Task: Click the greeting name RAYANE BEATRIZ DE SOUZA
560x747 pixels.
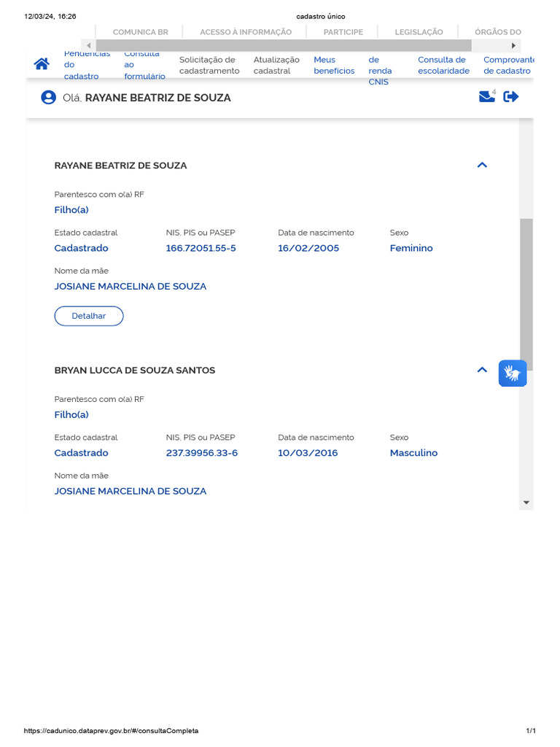Action: click(157, 98)
